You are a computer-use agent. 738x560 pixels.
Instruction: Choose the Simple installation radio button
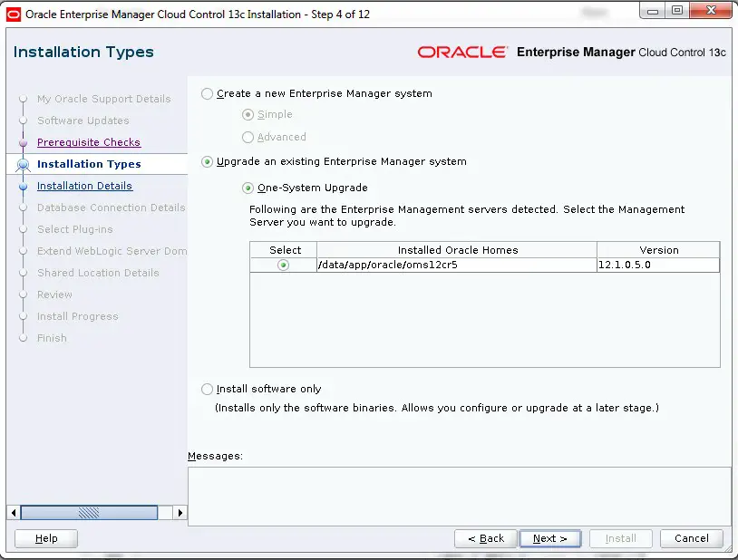coord(248,114)
